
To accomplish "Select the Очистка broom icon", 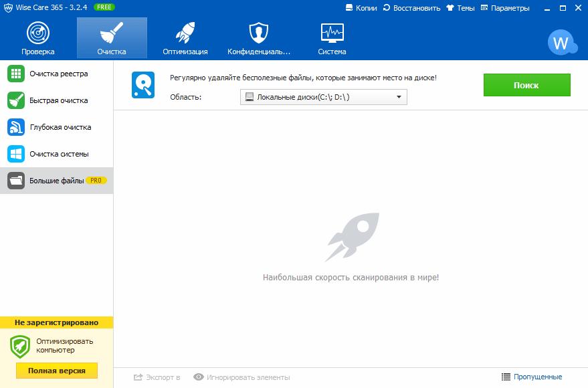I will click(112, 33).
